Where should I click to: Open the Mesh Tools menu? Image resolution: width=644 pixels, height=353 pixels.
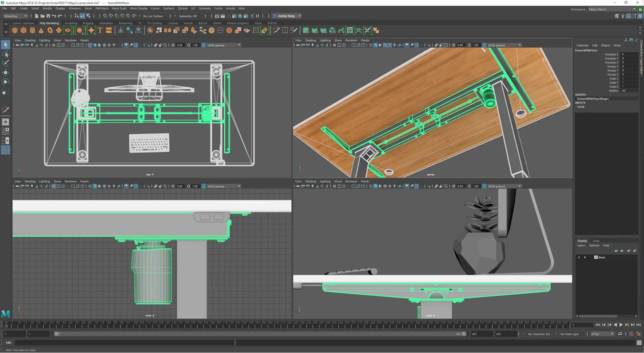click(119, 8)
